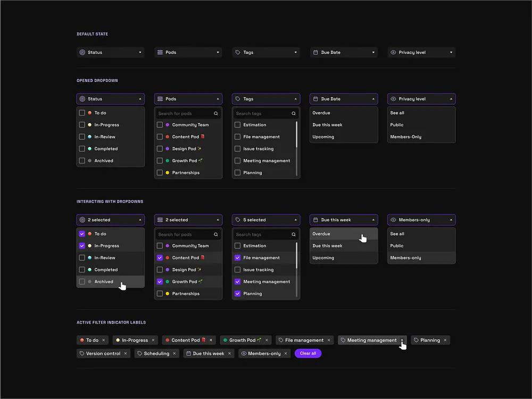Enable the Estimation tag checkbox
The width and height of the screenshot is (532, 399).
237,124
